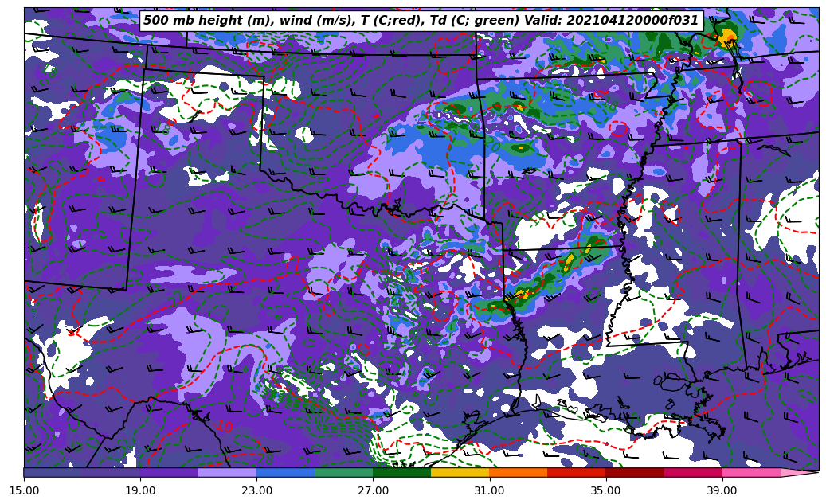Select the vivid purple colorbar segment after 19.00
Image resolution: width=826 pixels, height=504 pixels.
tap(169, 472)
